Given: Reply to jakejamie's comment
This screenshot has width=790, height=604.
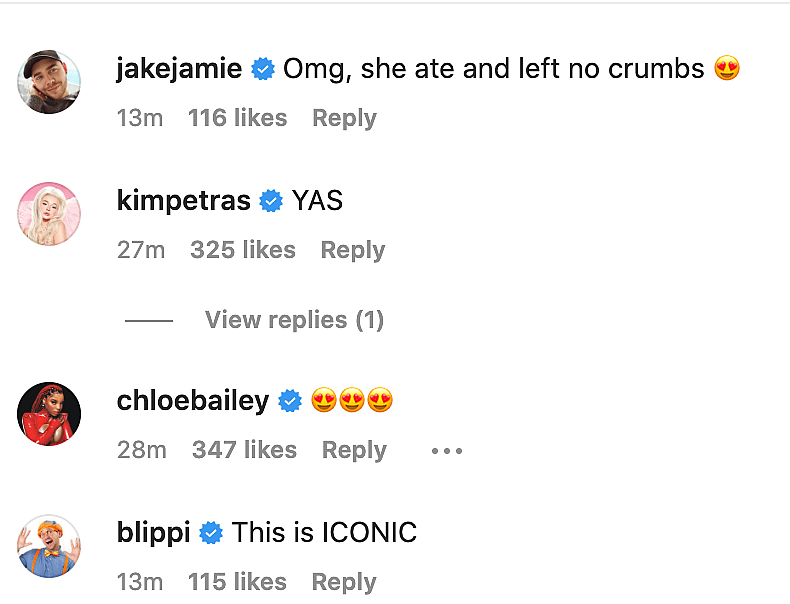Looking at the screenshot, I should coord(344,118).
